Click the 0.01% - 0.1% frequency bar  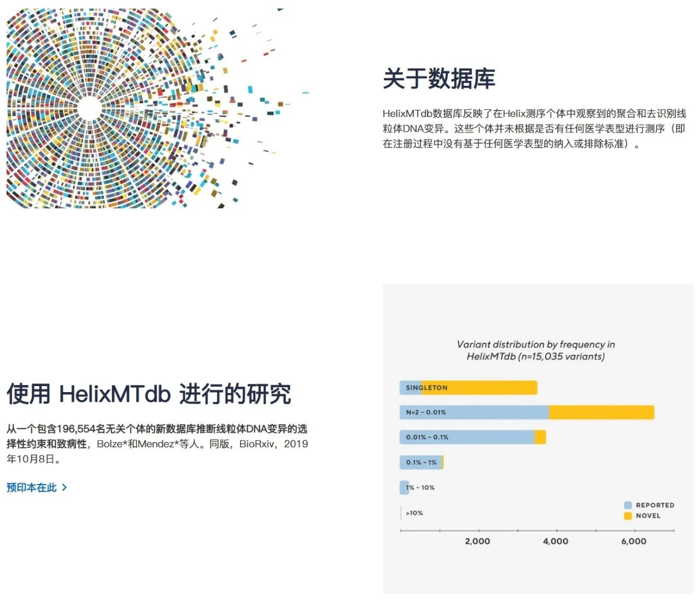470,437
